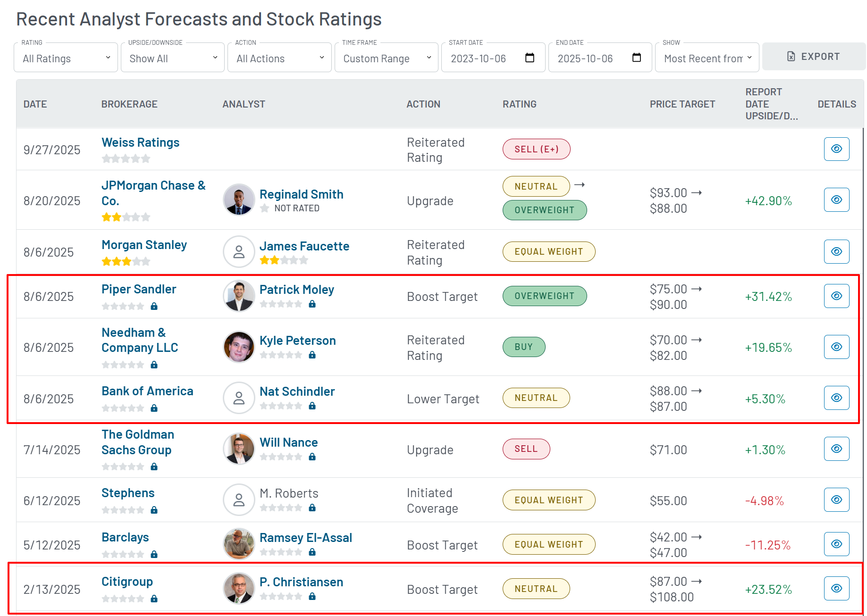Screen dimensions: 867x616
Task: Open the Time Frame Custom Range dropdown
Action: point(387,58)
